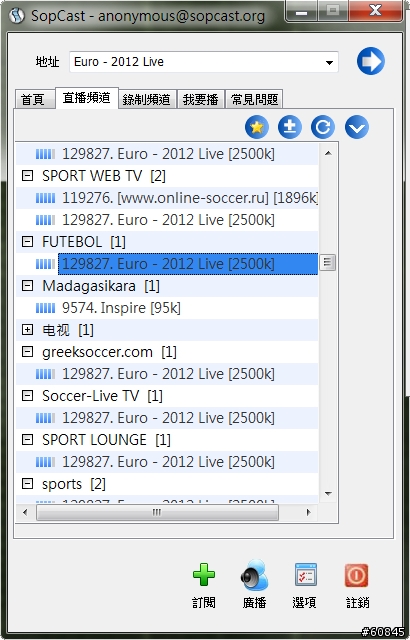
Task: Expand the 电视 group
Action: [x=27, y=330]
